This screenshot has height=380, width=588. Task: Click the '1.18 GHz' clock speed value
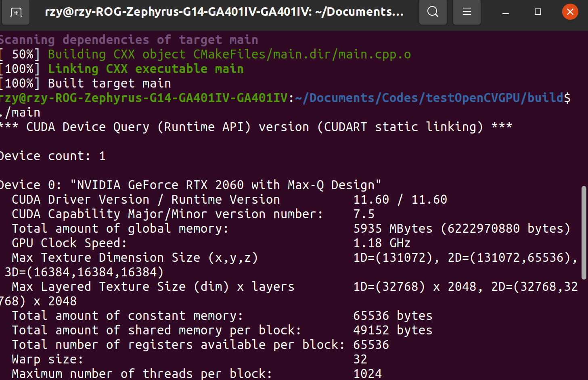click(382, 243)
